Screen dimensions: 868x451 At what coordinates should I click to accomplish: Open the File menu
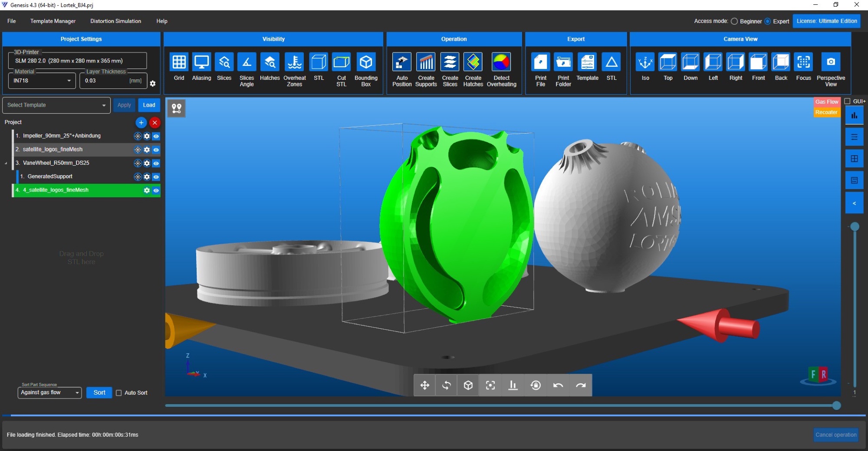(12, 21)
